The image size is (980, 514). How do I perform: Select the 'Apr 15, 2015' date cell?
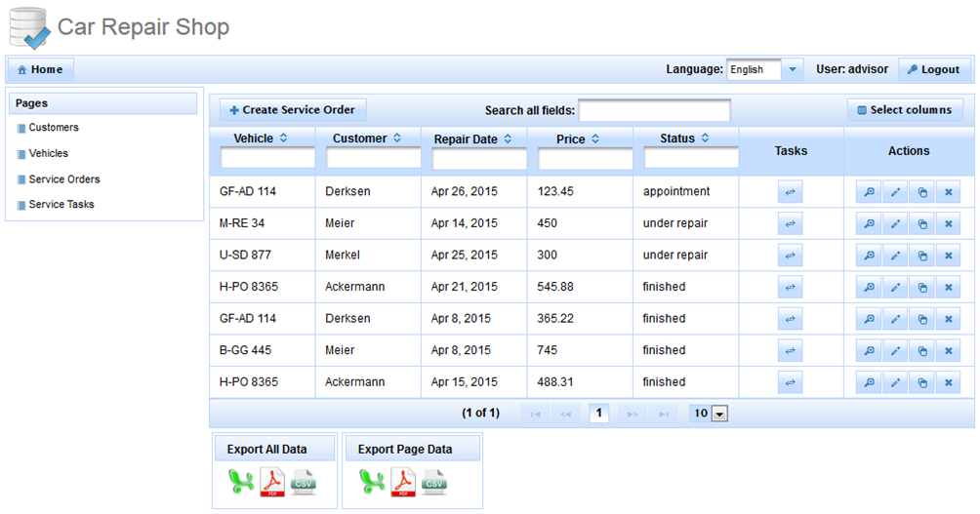click(474, 381)
